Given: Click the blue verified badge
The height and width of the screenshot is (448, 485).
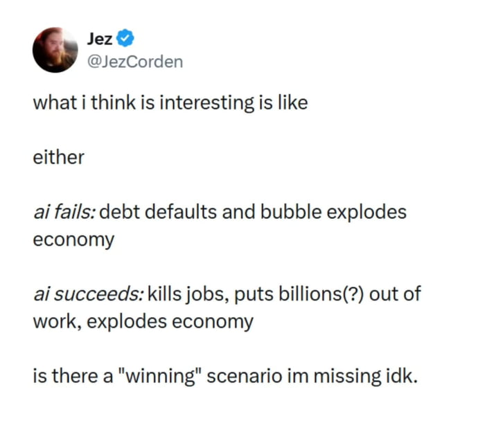Looking at the screenshot, I should [125, 39].
